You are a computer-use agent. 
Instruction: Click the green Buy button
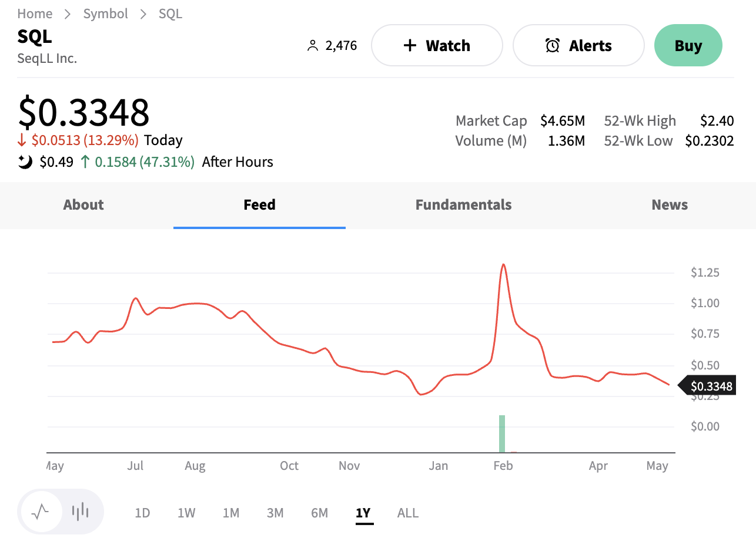click(x=688, y=45)
